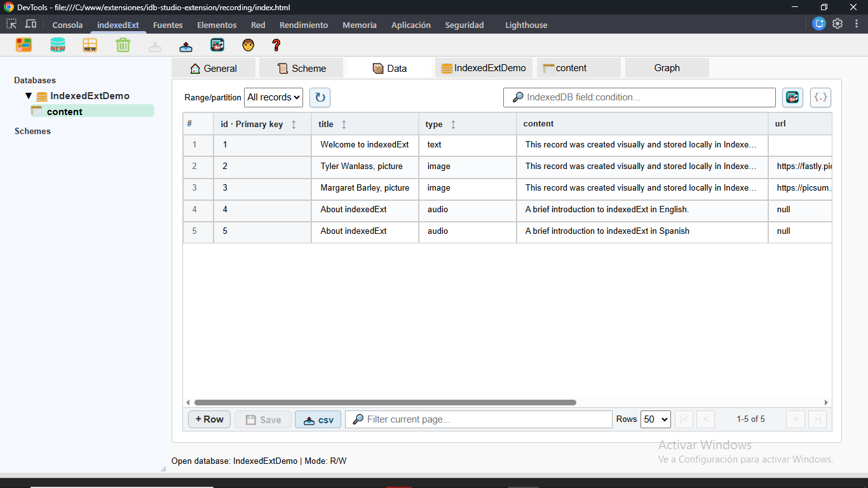Switch to the Graph tab
This screenshot has height=488, width=868.
tap(667, 68)
